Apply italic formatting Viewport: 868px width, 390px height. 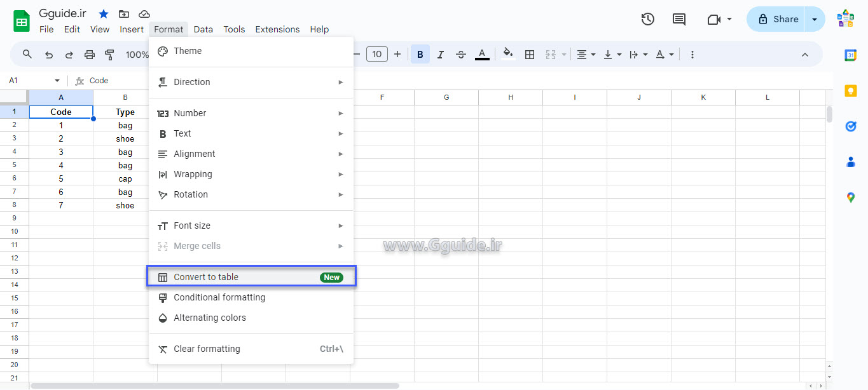[x=441, y=54]
